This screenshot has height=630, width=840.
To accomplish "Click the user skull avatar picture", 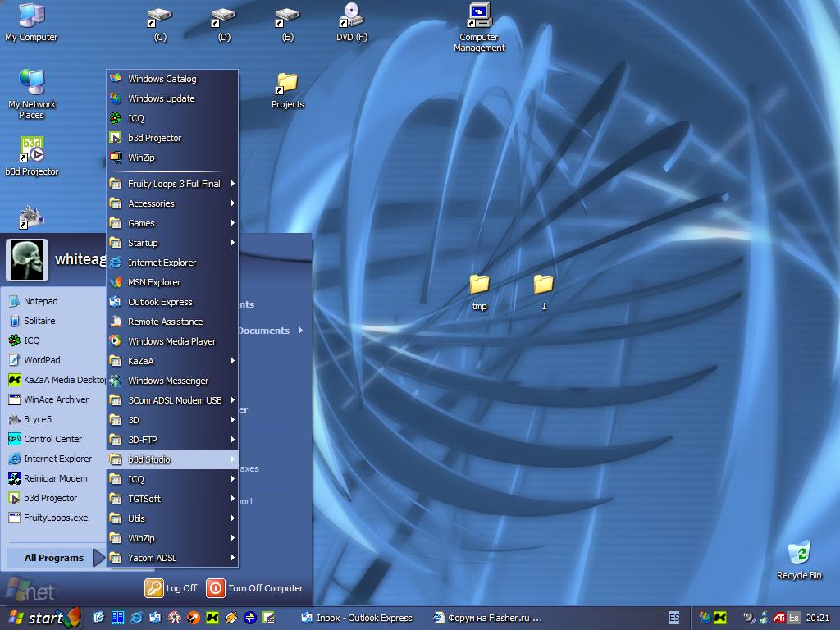I will [x=27, y=260].
